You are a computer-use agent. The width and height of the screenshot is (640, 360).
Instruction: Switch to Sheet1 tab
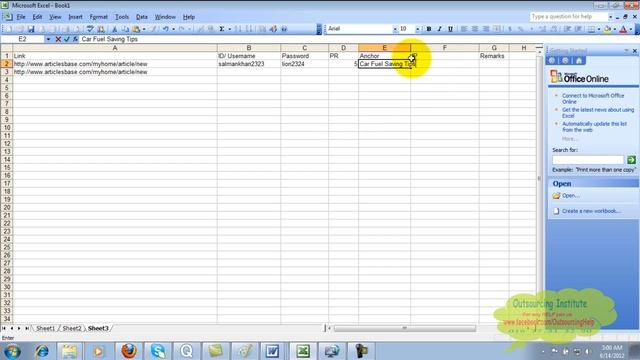pyautogui.click(x=45, y=328)
